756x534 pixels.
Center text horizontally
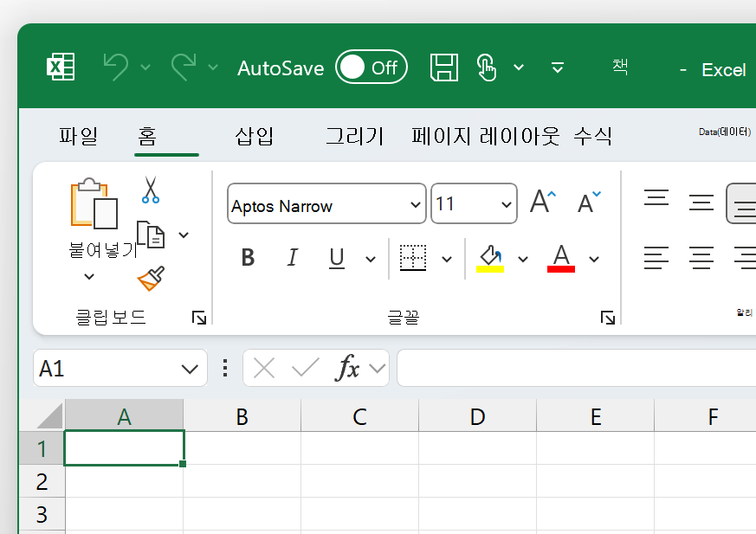coord(701,258)
